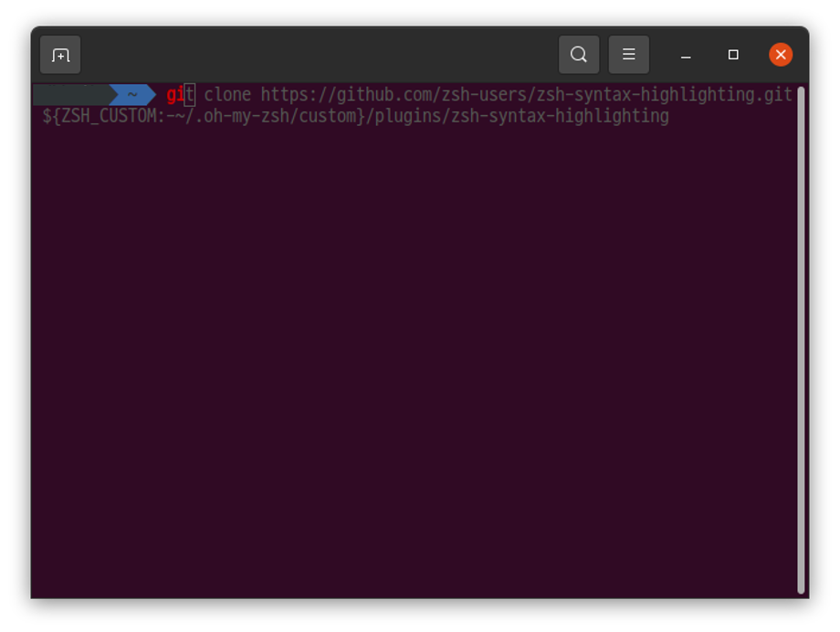Click the terminal vertical scrollbar
Screen dimensions: 840x632
click(x=801, y=340)
